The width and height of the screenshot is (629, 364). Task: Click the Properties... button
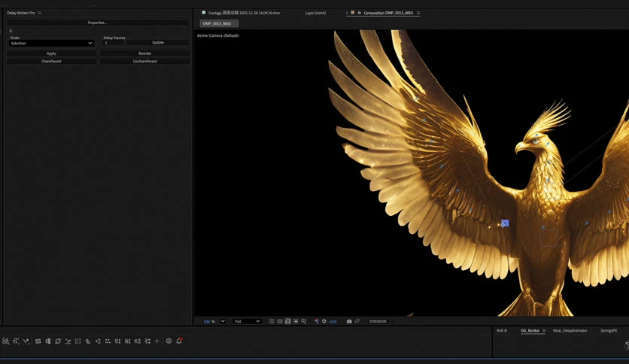[x=98, y=23]
